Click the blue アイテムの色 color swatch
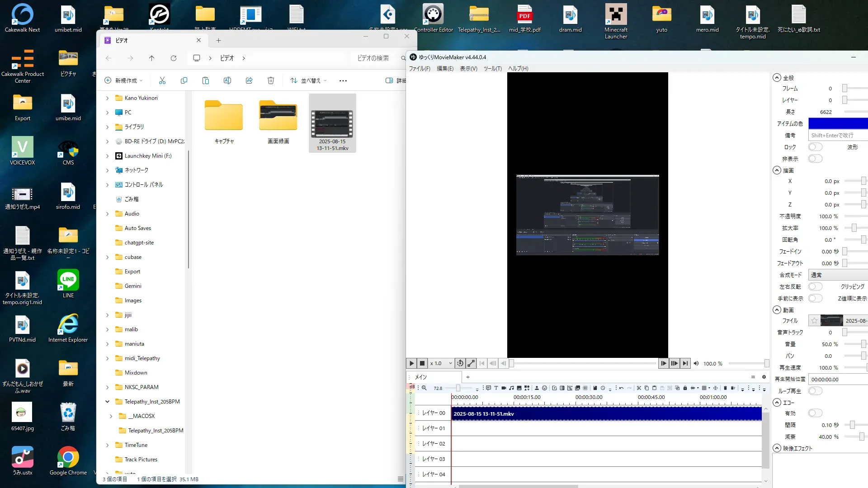The height and width of the screenshot is (488, 868). coord(838,123)
